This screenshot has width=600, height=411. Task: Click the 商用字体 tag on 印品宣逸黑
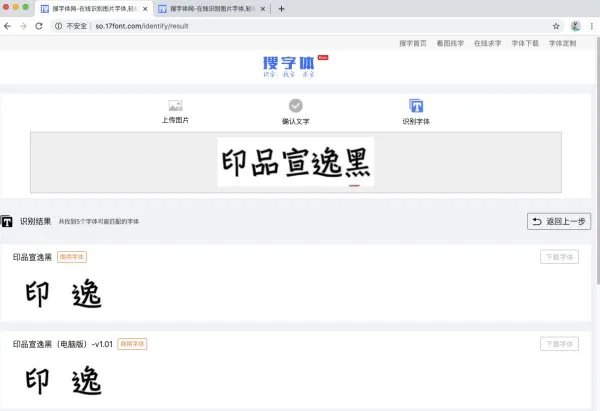(72, 257)
